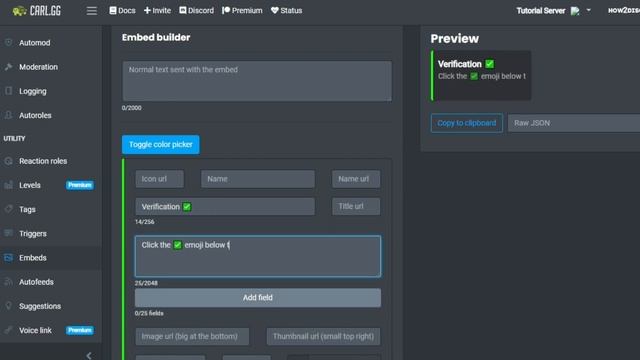
Task: Click Copy to clipboard button
Action: coord(467,123)
